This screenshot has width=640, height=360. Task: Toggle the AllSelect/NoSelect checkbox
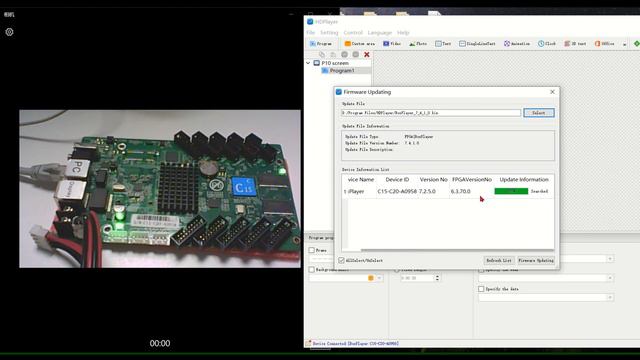(x=341, y=260)
